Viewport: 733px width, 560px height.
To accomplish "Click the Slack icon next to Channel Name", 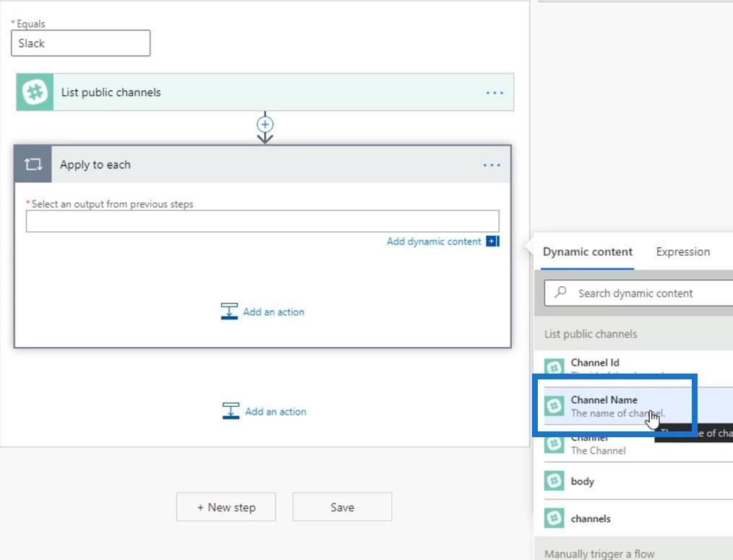I will (554, 405).
